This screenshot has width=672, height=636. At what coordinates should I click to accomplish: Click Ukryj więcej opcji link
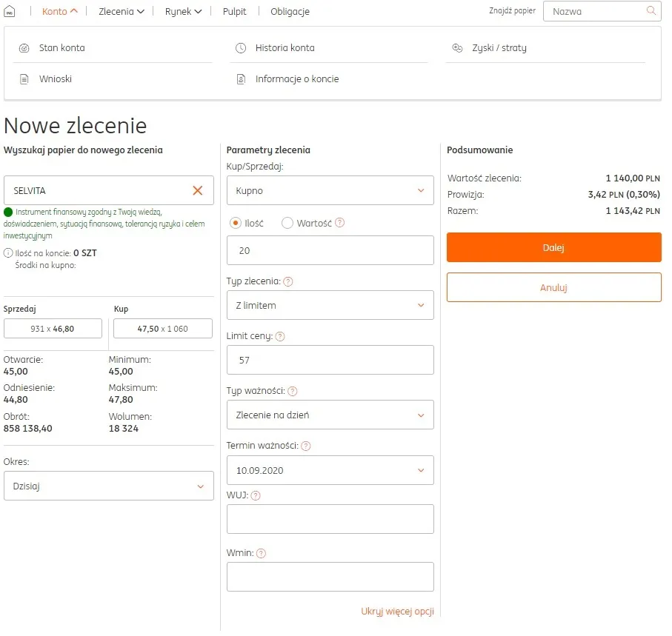[397, 611]
